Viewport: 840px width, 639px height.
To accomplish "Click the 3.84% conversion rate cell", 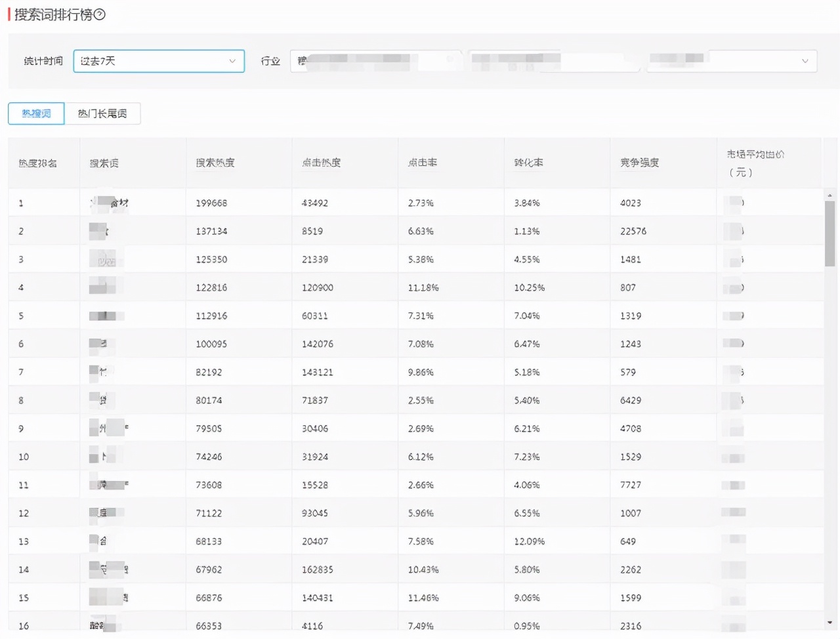I will click(527, 203).
